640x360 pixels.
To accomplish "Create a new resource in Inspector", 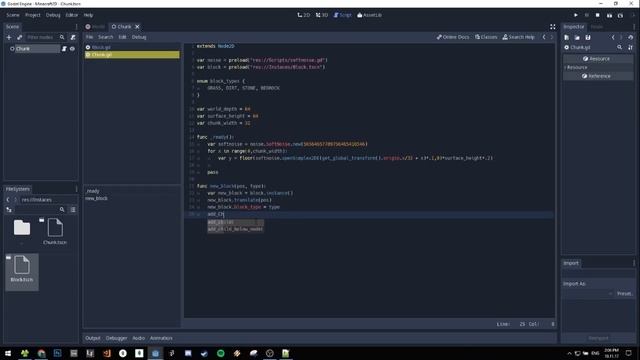I will [x=567, y=37].
